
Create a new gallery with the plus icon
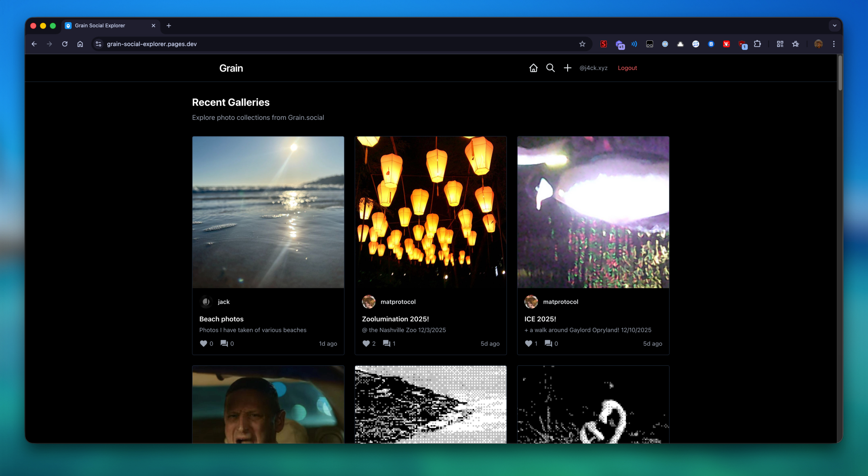pyautogui.click(x=567, y=68)
